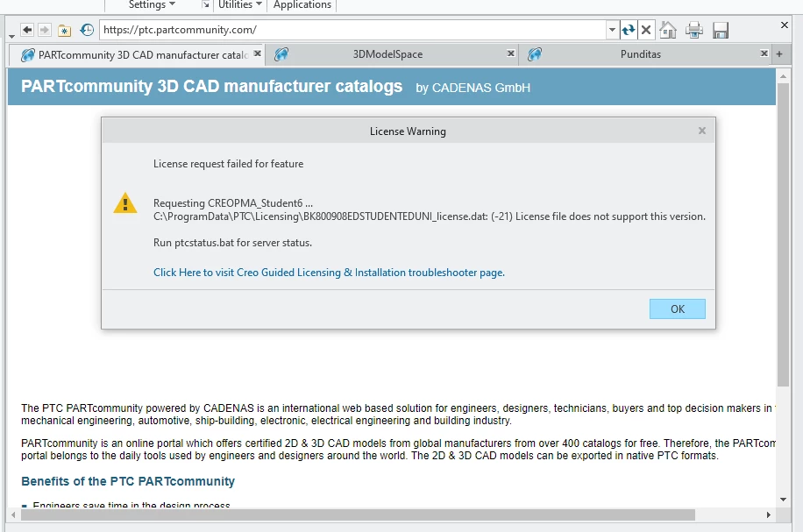Click the 'Benefits of the PTC PARTcommunity' heading

tap(128, 481)
